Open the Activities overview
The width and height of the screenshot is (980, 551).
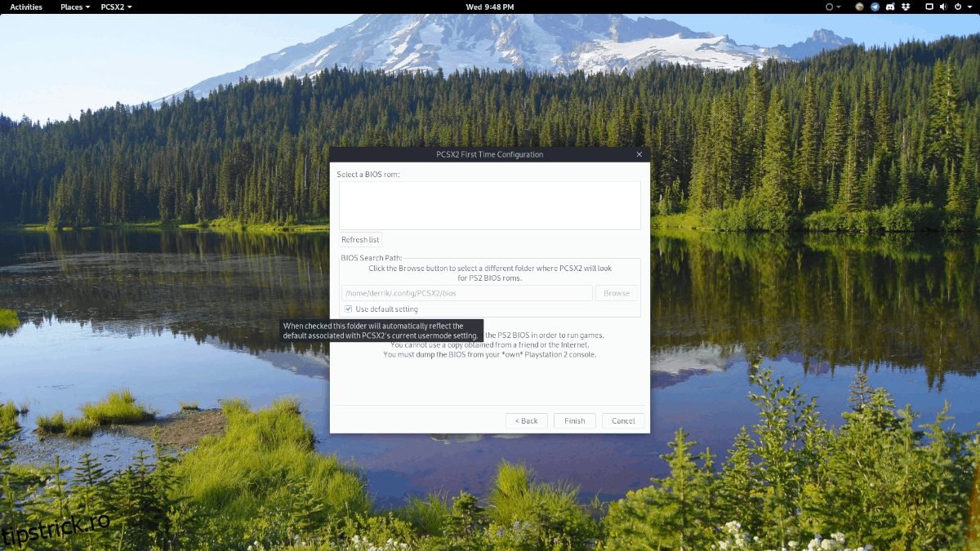tap(26, 7)
